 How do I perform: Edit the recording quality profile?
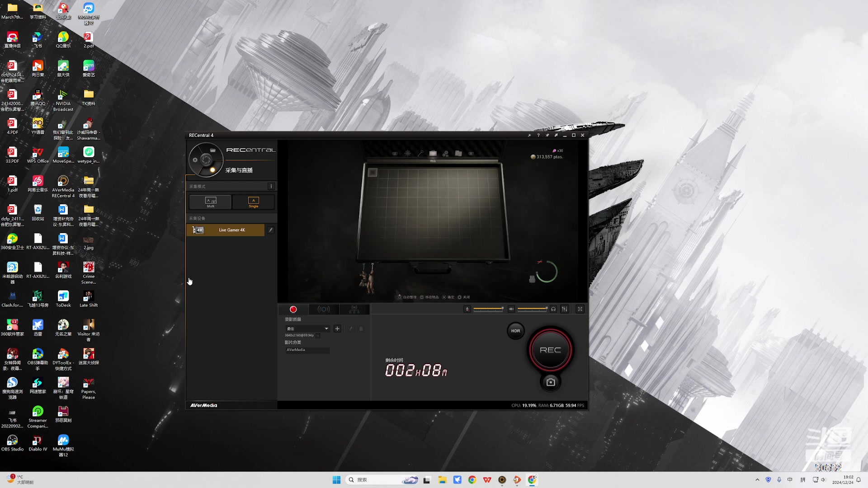tap(350, 328)
